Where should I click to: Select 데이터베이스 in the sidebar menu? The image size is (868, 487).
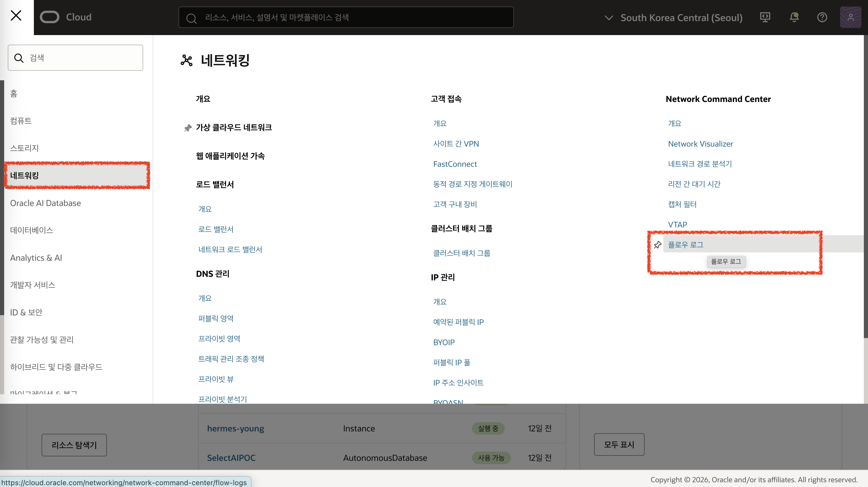(x=32, y=230)
